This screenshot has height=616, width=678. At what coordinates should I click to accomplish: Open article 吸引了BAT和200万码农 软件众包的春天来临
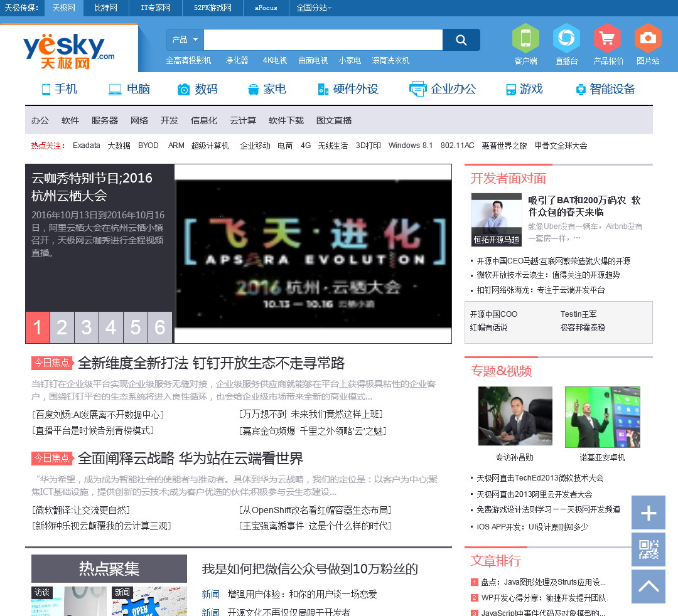point(584,206)
